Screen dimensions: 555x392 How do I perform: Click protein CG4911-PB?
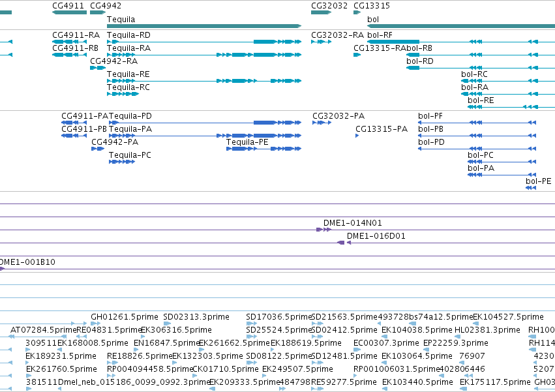[x=74, y=136]
